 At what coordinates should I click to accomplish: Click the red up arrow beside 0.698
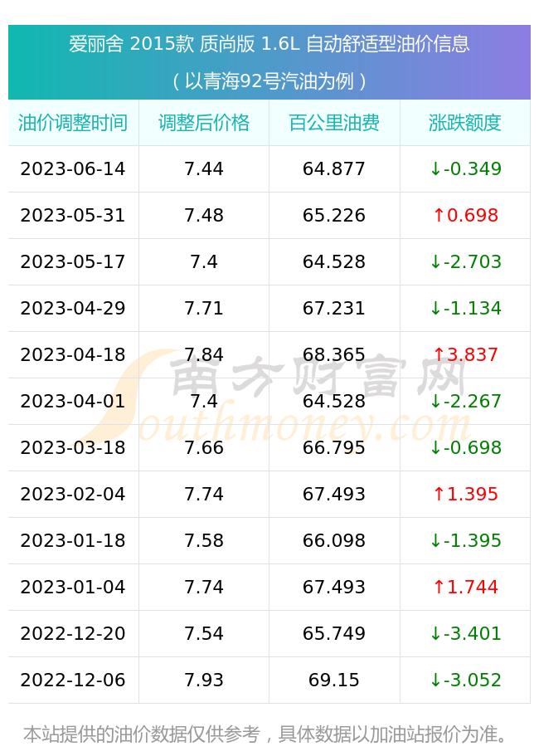coord(439,216)
